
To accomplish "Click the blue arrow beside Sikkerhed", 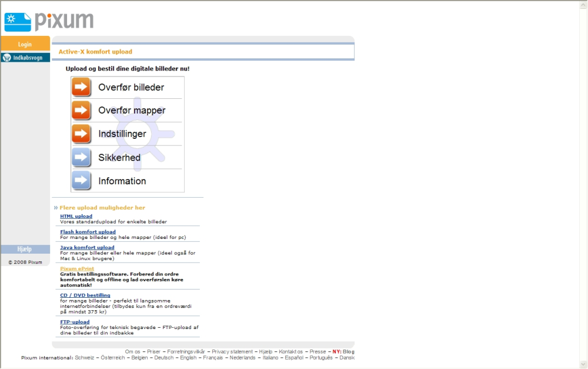I will [x=81, y=157].
